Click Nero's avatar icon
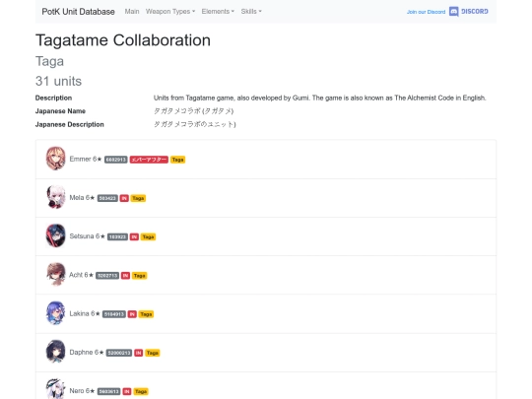The width and height of the screenshot is (532, 399). click(55, 389)
